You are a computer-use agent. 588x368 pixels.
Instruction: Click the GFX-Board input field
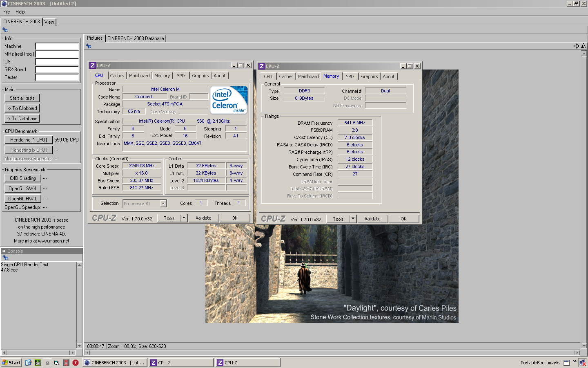(x=57, y=70)
